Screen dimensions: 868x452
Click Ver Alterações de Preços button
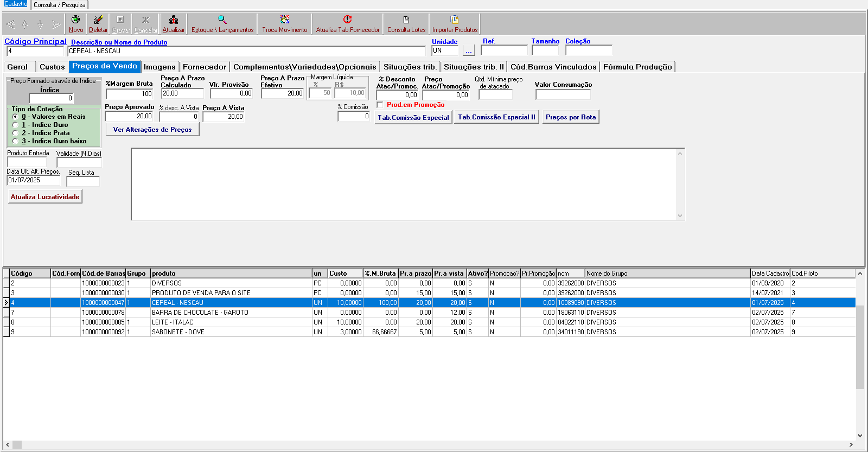152,130
